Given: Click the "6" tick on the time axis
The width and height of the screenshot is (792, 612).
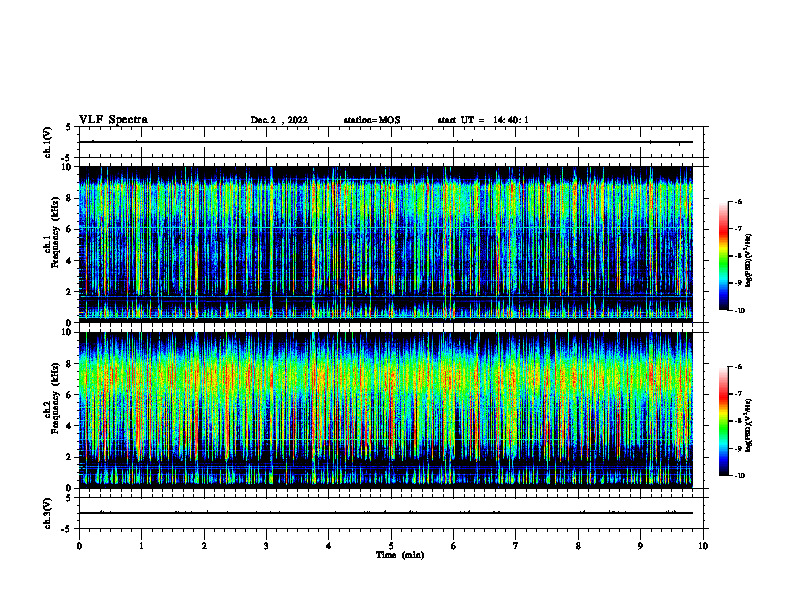Looking at the screenshot, I should (454, 546).
